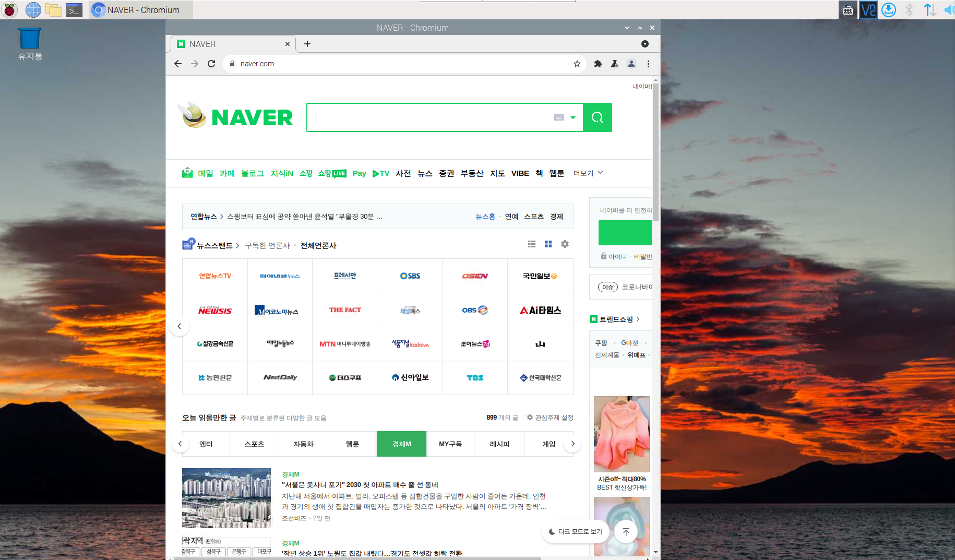Viewport: 955px width, 560px height.
Task: Open the apartment article thumbnail image
Action: [226, 498]
